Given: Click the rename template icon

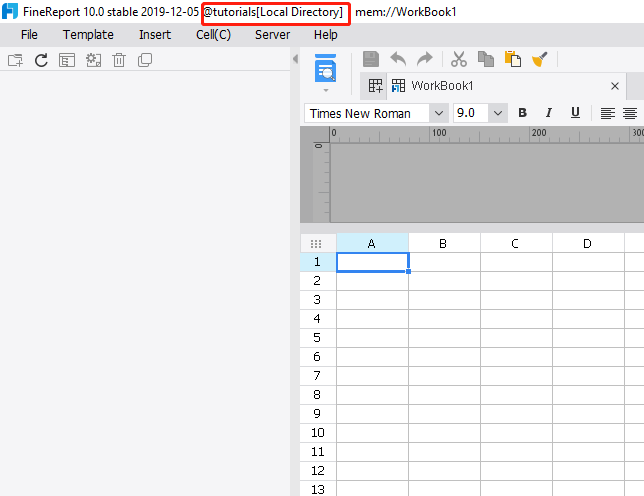Looking at the screenshot, I should pyautogui.click(x=93, y=60).
